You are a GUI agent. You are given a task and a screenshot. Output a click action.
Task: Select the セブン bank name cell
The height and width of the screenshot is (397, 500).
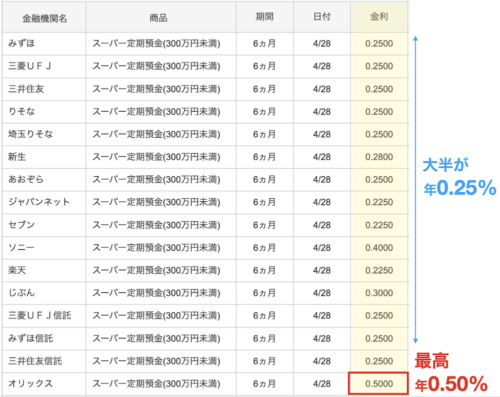(44, 225)
